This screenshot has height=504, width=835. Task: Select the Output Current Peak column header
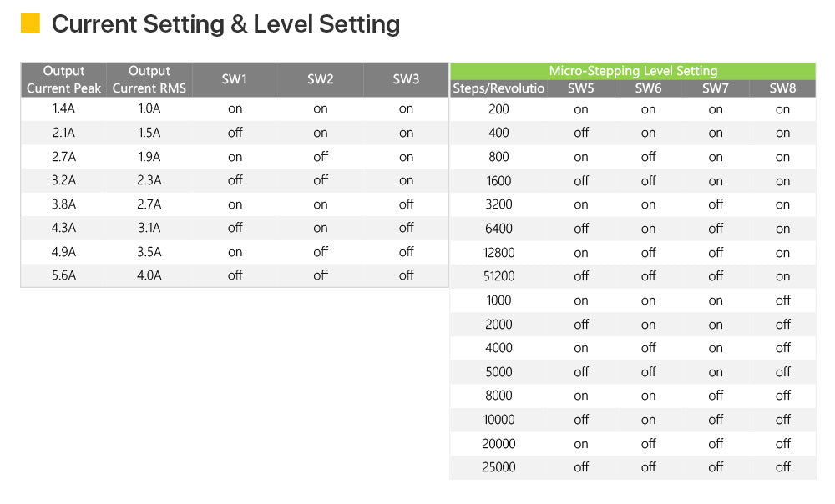[64, 80]
